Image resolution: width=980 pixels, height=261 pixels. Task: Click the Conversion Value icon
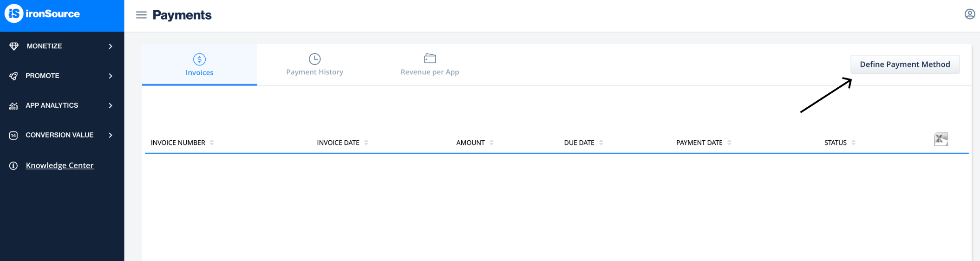point(13,135)
